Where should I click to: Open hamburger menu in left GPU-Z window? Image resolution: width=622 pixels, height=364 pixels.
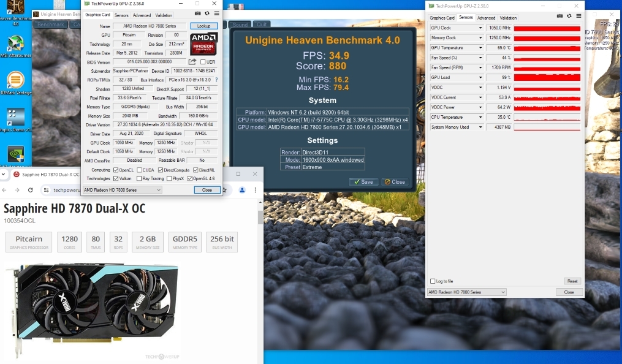coord(216,13)
